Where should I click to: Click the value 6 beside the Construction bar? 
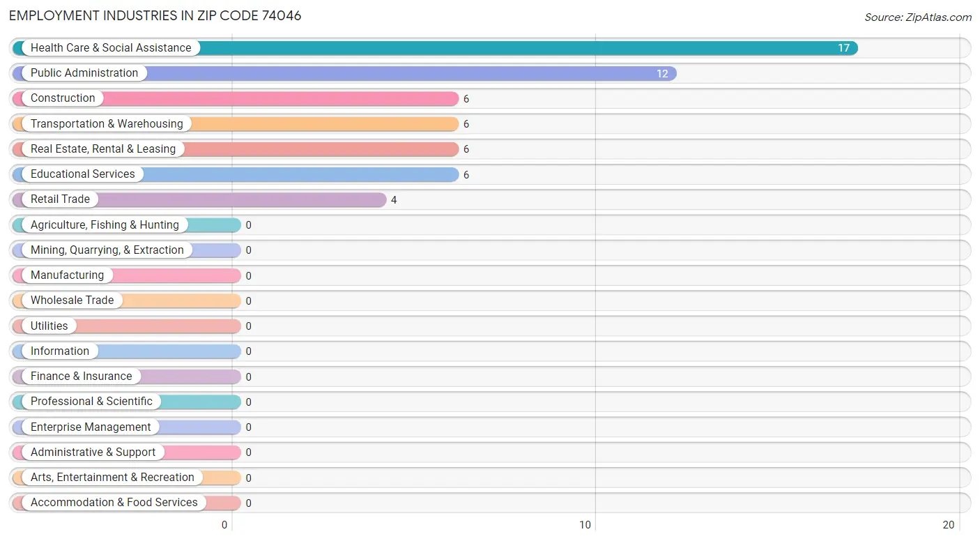[466, 99]
